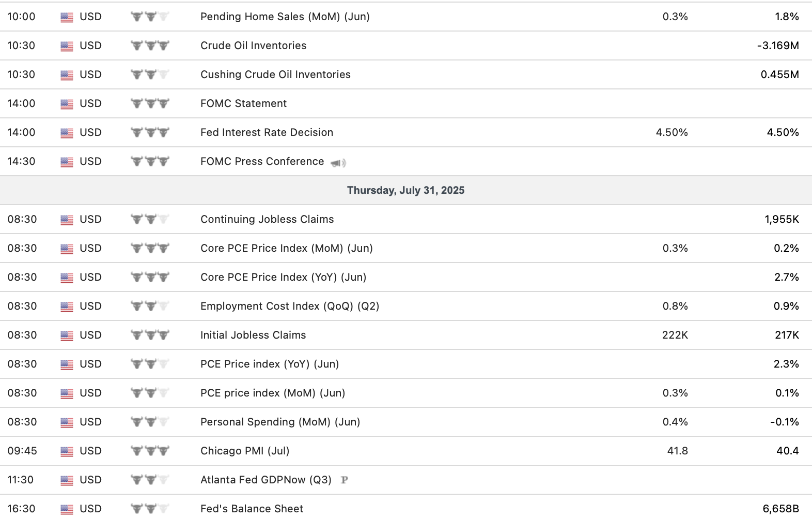Click the bull icons in Continuing Jobless Claims row
812x518 pixels.
(x=150, y=220)
